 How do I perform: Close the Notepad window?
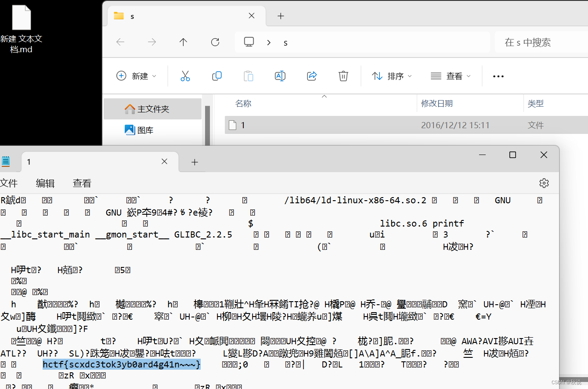tap(544, 155)
